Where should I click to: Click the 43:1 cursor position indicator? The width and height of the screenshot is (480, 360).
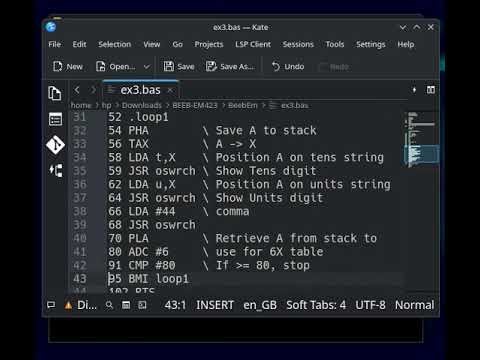[x=175, y=305]
